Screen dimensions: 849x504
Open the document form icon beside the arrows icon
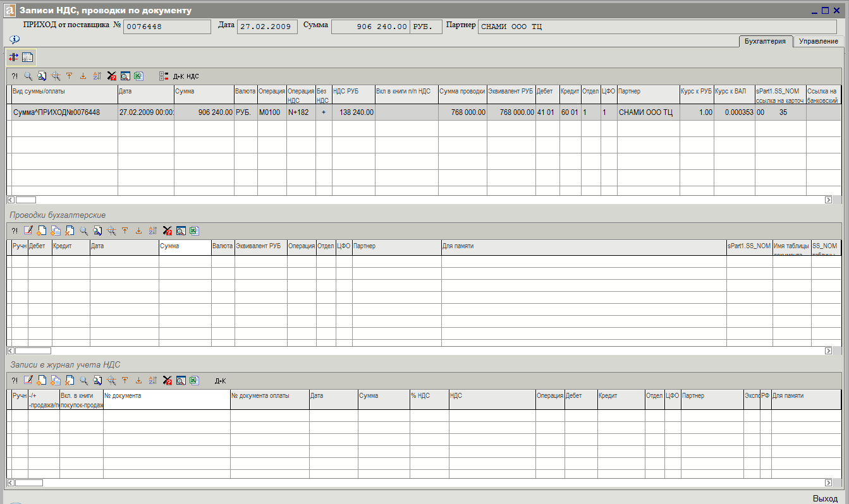tap(28, 57)
